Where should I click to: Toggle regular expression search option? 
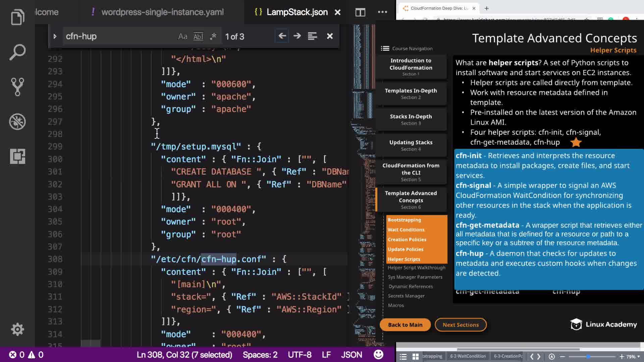pyautogui.click(x=213, y=36)
